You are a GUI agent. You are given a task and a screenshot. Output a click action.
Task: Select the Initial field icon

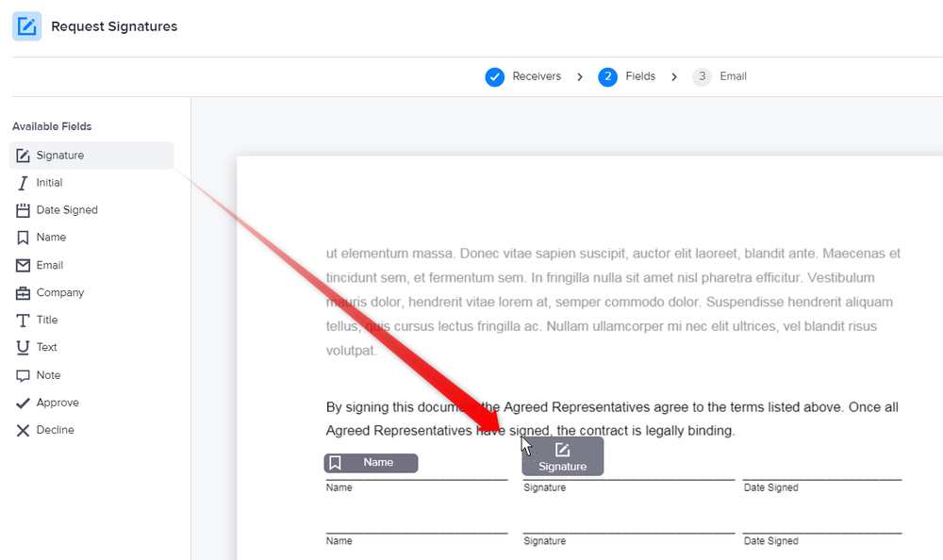23,183
